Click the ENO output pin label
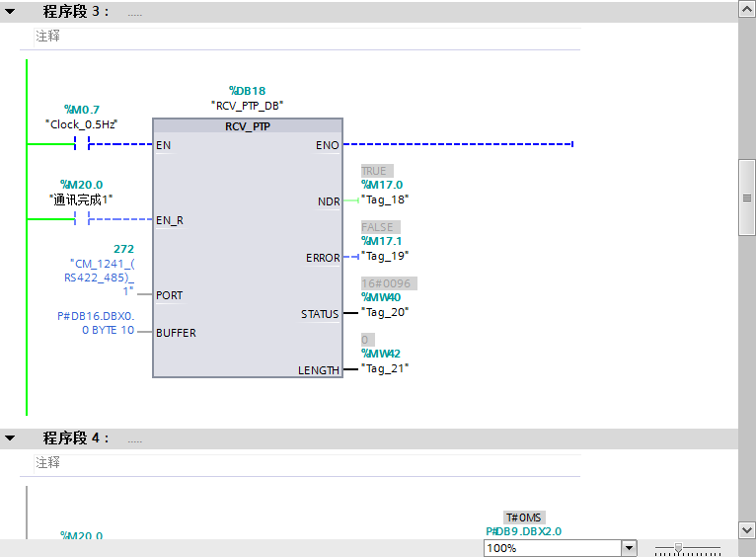756x557 pixels. [328, 145]
